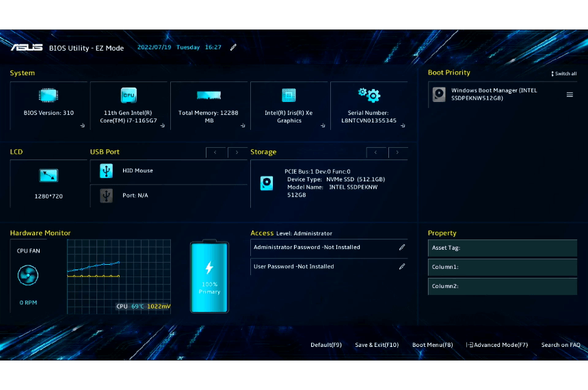Select User Password -Not Installed row
This screenshot has width=588, height=390.
click(329, 267)
